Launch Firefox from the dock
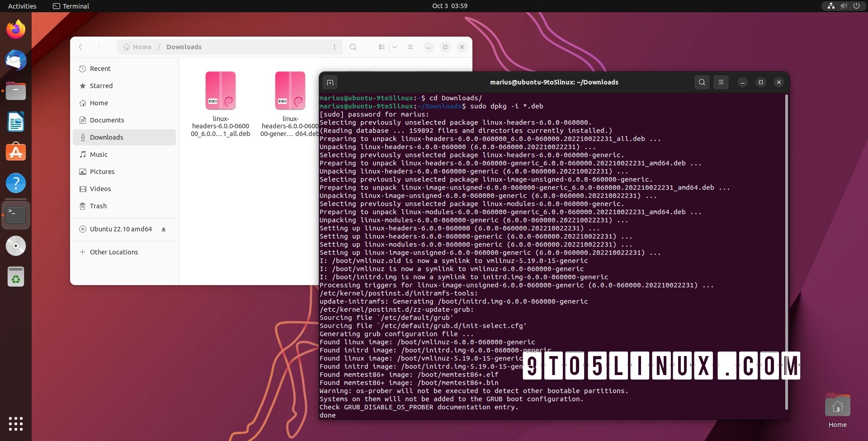The image size is (868, 441). (16, 29)
